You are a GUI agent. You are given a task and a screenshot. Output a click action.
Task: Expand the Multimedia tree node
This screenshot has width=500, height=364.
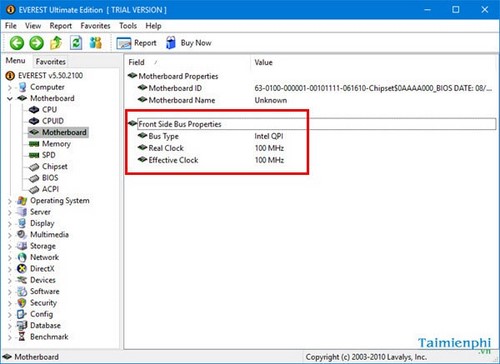pyautogui.click(x=10, y=235)
